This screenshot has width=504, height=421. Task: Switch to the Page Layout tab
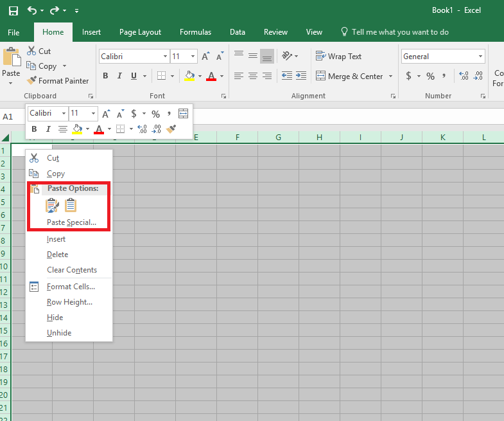point(140,32)
